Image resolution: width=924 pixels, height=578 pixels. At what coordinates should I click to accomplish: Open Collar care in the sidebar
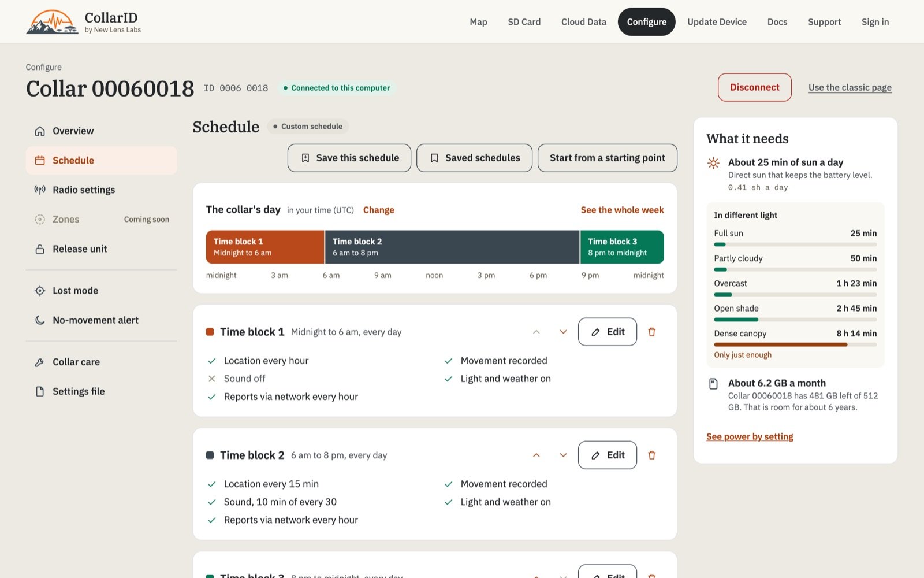click(102, 362)
